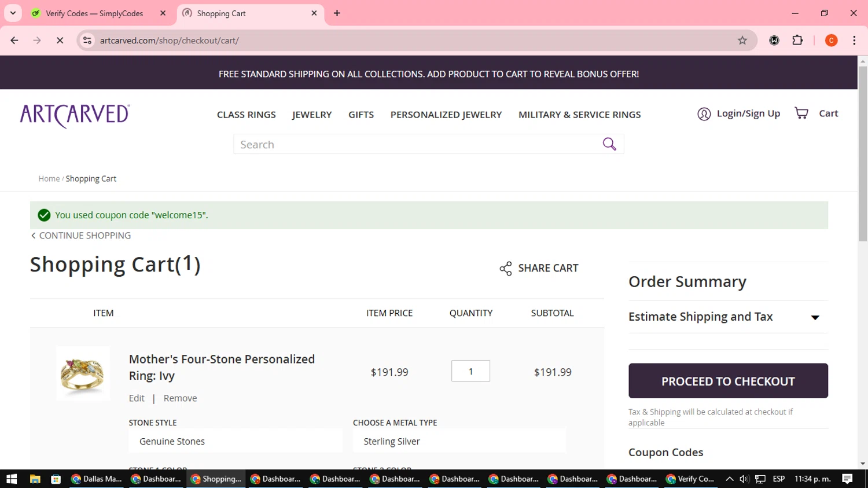Image resolution: width=868 pixels, height=488 pixels.
Task: Click the Login/Sign Up user icon
Action: [704, 114]
